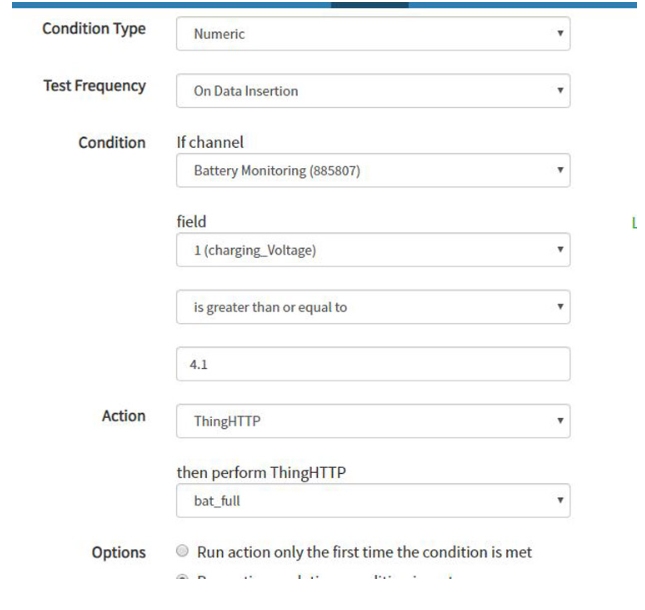Open the 'is greater than or equal to' dropdown
645x610 pixels.
tap(372, 307)
